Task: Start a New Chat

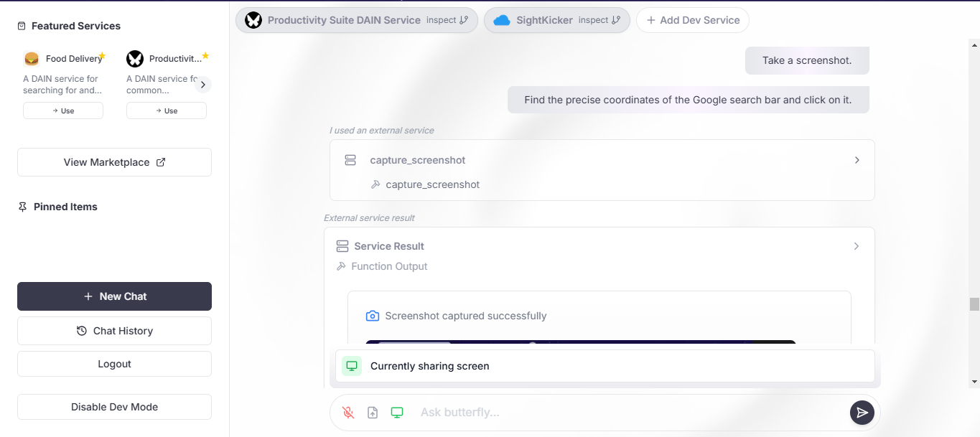Action: 114,296
